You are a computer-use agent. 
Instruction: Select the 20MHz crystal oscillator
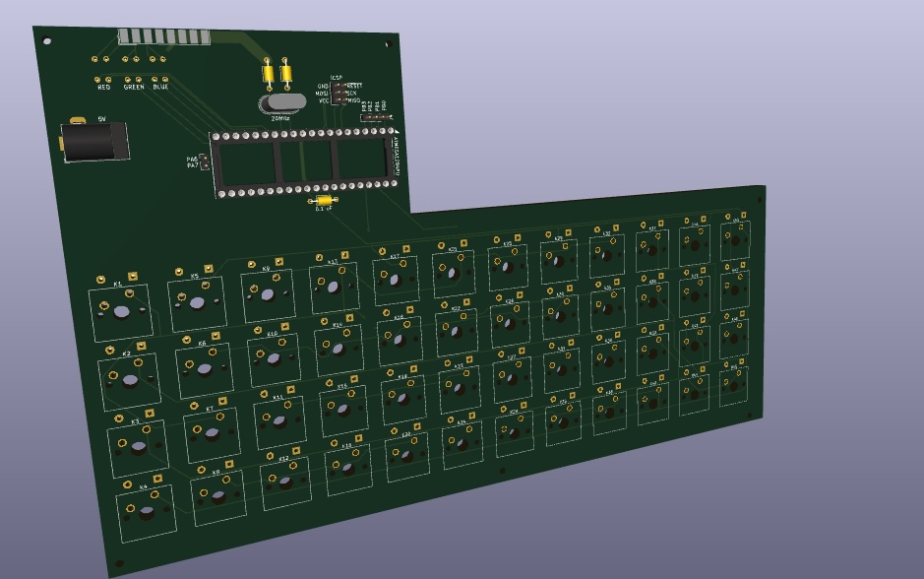(282, 103)
